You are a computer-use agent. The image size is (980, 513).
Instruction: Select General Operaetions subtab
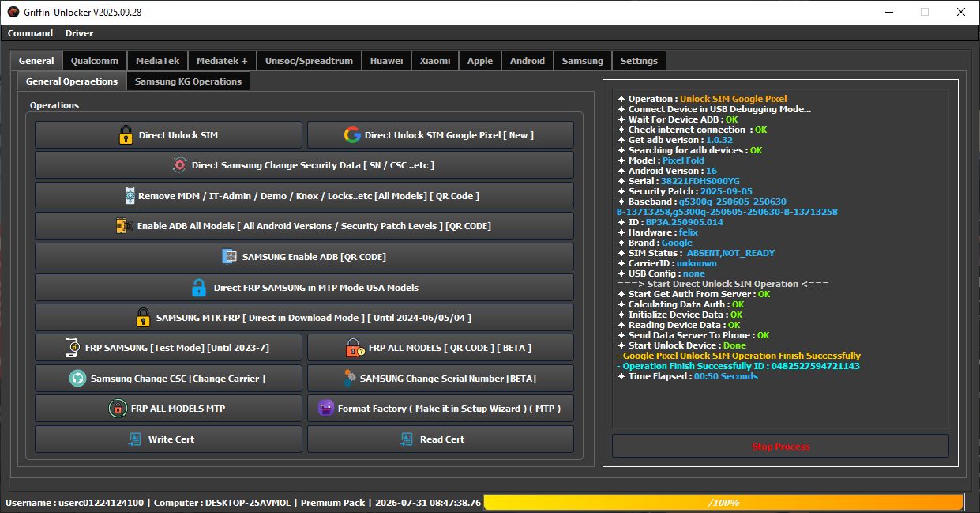[x=72, y=81]
